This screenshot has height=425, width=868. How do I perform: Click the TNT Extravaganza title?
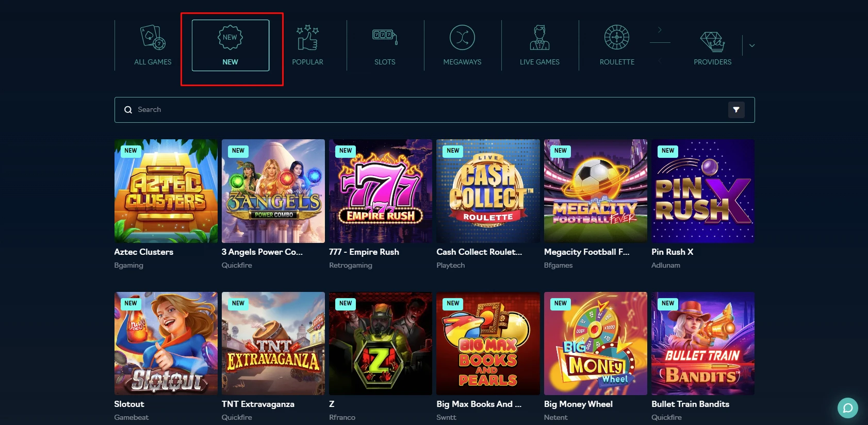pyautogui.click(x=258, y=404)
